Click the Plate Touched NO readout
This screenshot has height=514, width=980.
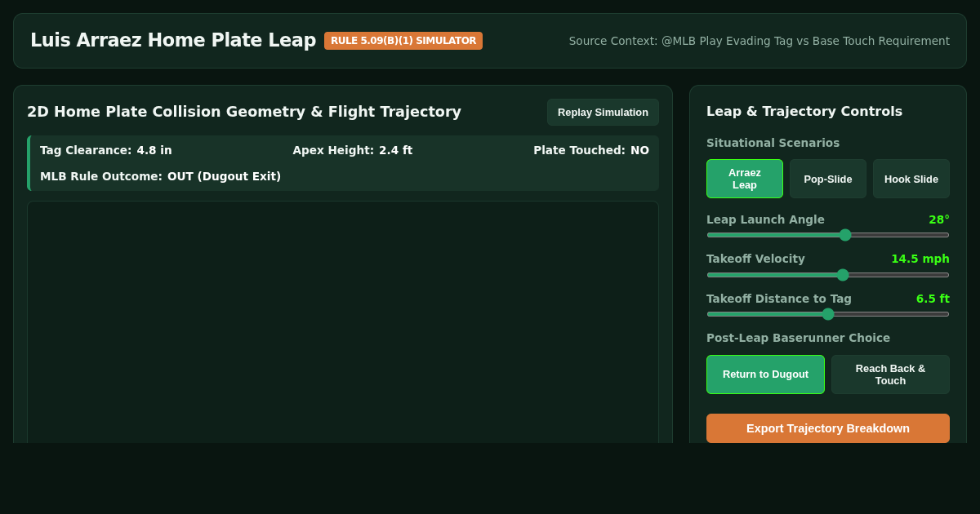tap(591, 150)
